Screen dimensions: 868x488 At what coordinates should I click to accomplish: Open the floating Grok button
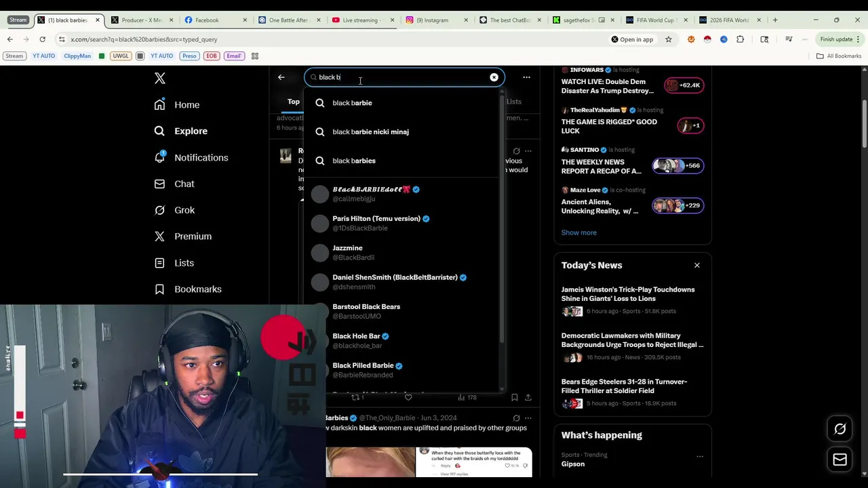pyautogui.click(x=840, y=429)
